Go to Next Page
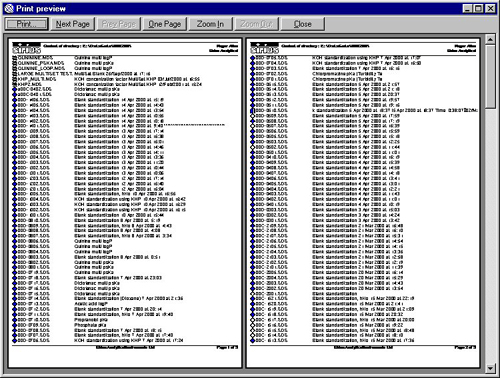 [73, 24]
